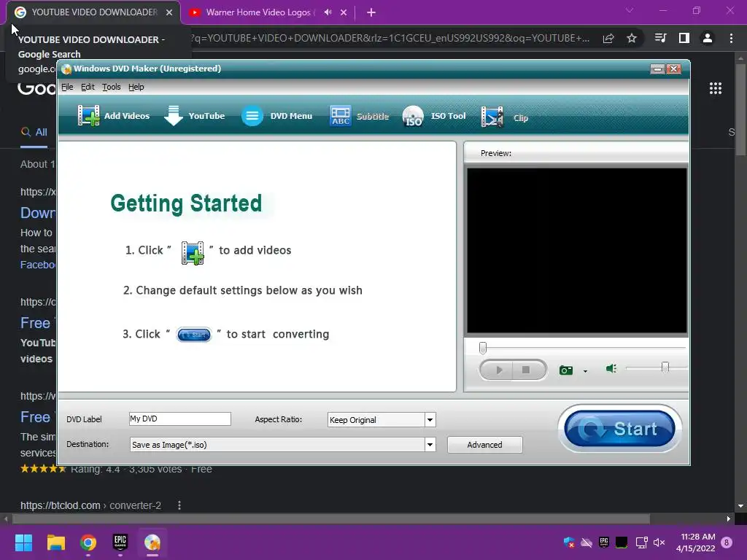The width and height of the screenshot is (747, 560).
Task: Play the preview video
Action: [x=498, y=370]
